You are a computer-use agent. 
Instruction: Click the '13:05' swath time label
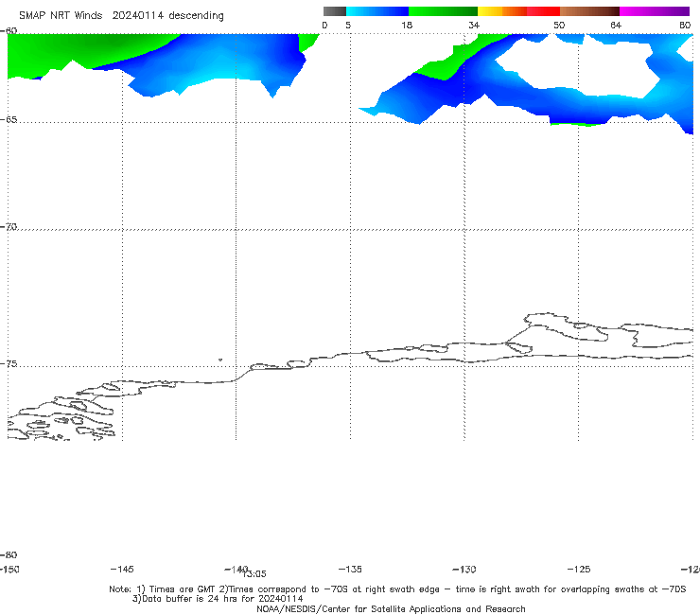click(254, 574)
